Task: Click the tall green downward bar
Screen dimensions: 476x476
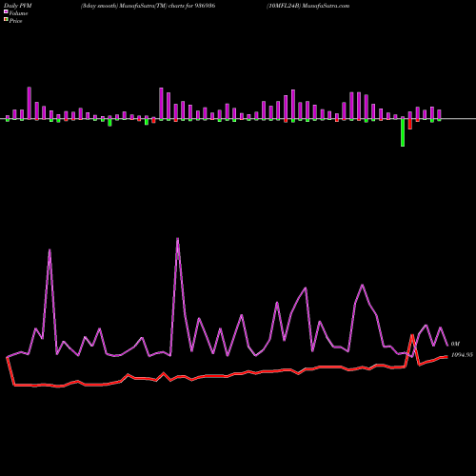Action: pyautogui.click(x=403, y=132)
